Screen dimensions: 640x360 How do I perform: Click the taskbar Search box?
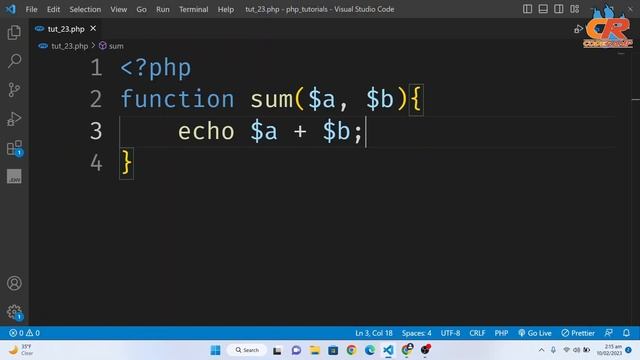(x=247, y=350)
